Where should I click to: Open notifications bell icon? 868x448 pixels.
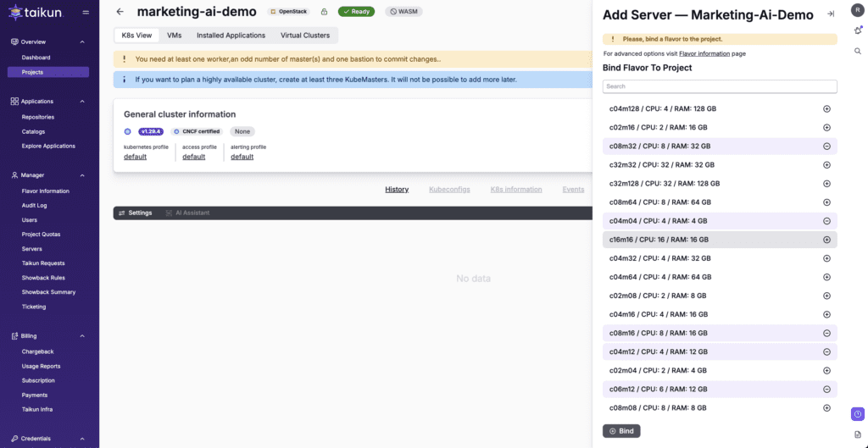[x=858, y=30]
